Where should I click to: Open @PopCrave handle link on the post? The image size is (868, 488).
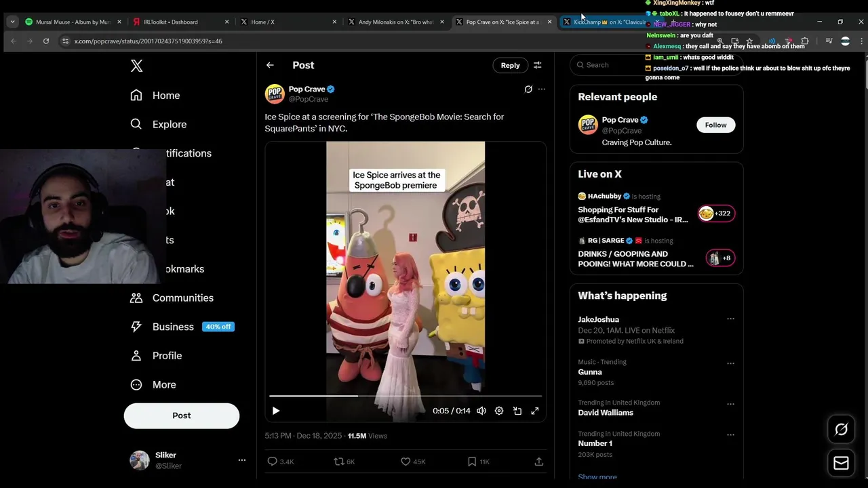coord(309,99)
